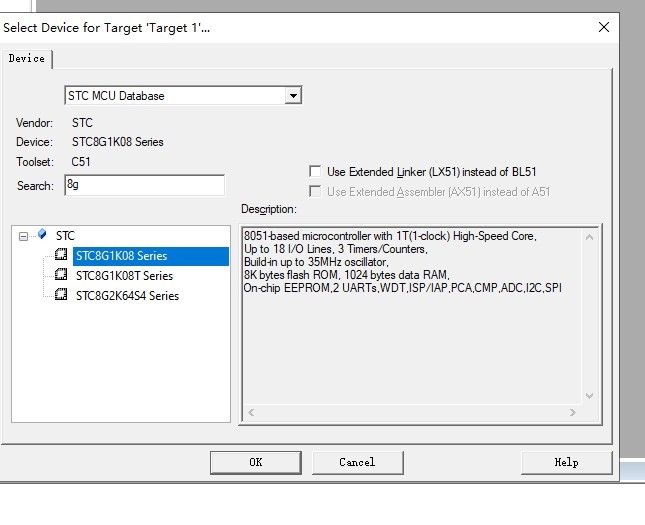Select STC8G1K08T Series in device tree

click(x=124, y=276)
